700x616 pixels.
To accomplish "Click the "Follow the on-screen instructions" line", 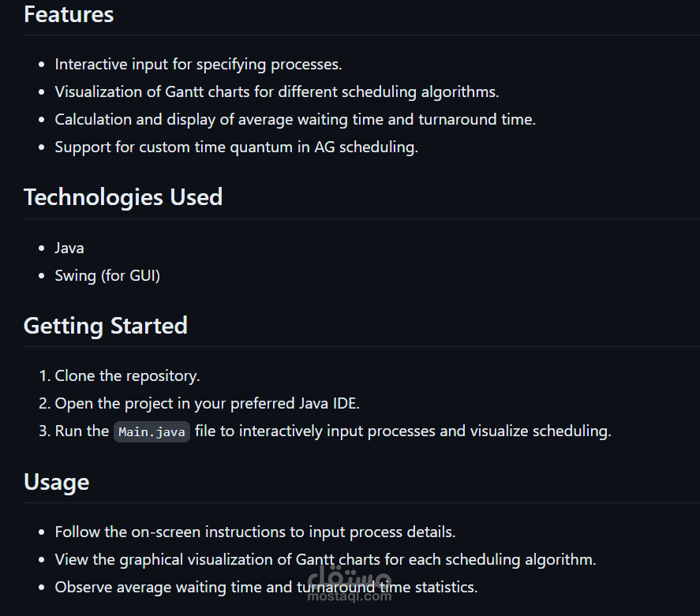I will click(255, 532).
